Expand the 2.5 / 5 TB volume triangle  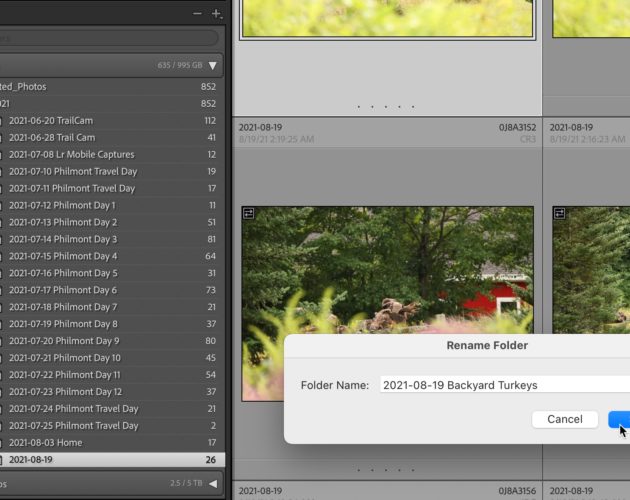pos(213,484)
